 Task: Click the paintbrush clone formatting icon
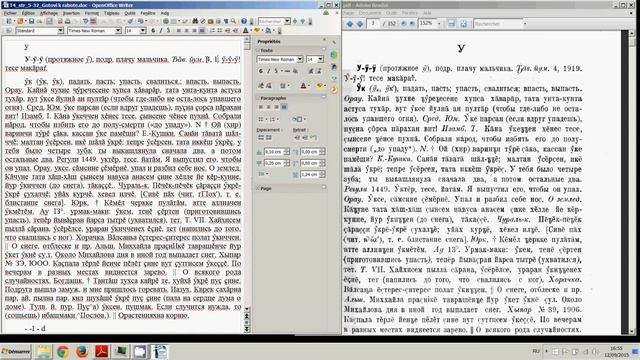pyautogui.click(x=130, y=21)
